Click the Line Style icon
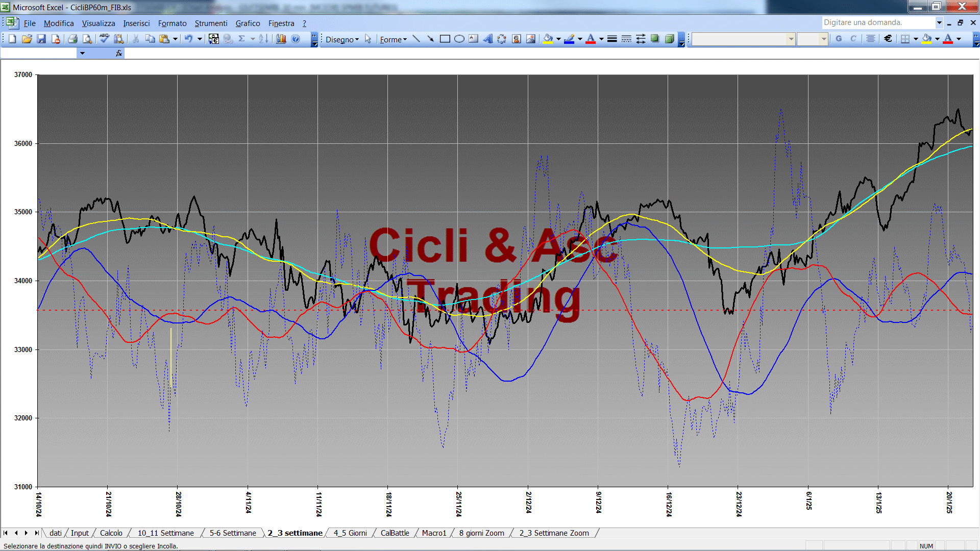This screenshot has width=980, height=551. point(612,39)
